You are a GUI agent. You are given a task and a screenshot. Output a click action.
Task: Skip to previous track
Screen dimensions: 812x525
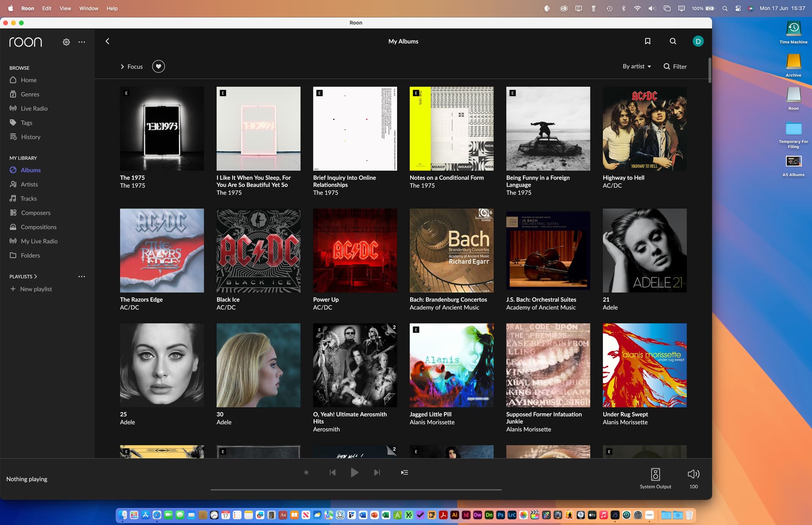pyautogui.click(x=332, y=473)
